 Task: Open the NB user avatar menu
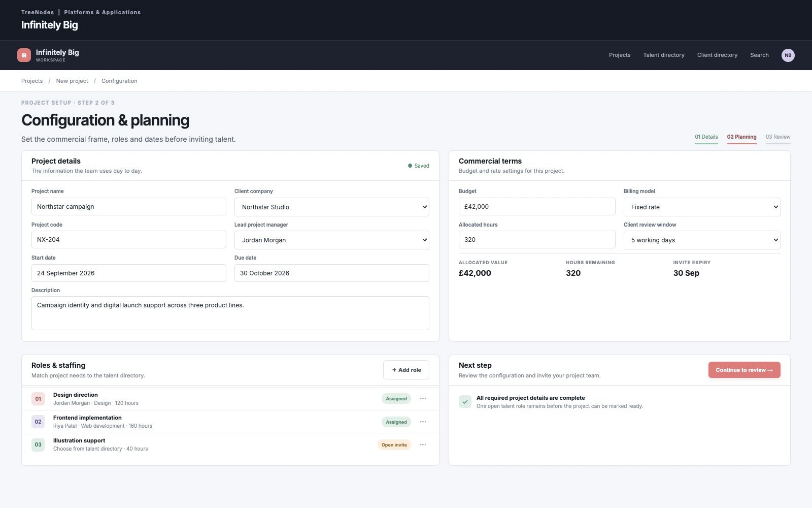pos(788,55)
